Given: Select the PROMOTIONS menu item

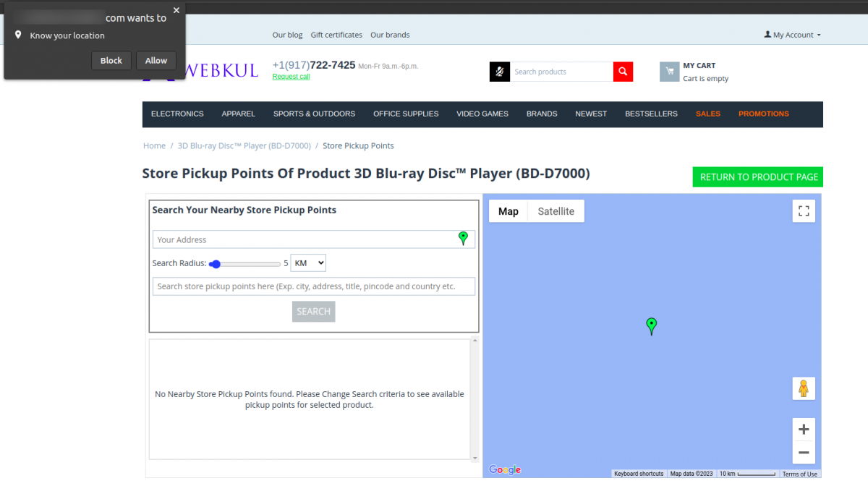Looking at the screenshot, I should click(763, 114).
